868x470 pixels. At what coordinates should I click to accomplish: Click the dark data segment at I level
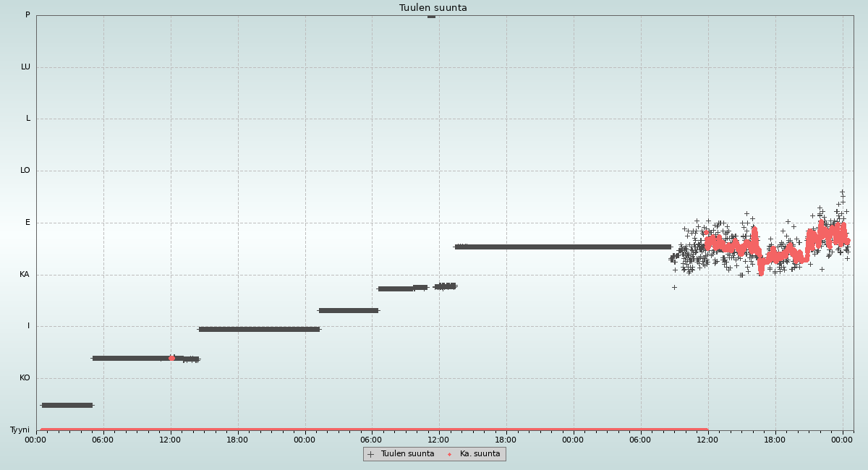coord(259,329)
